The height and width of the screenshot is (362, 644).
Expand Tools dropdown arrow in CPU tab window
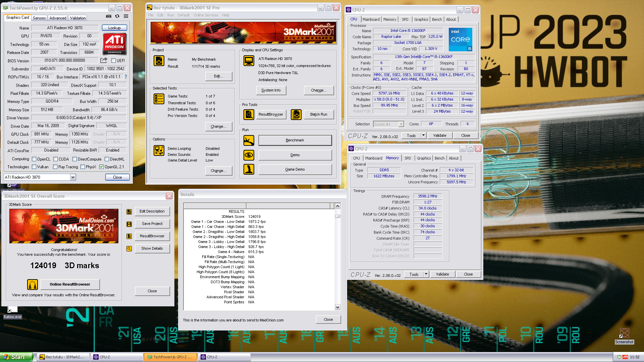coord(423,135)
